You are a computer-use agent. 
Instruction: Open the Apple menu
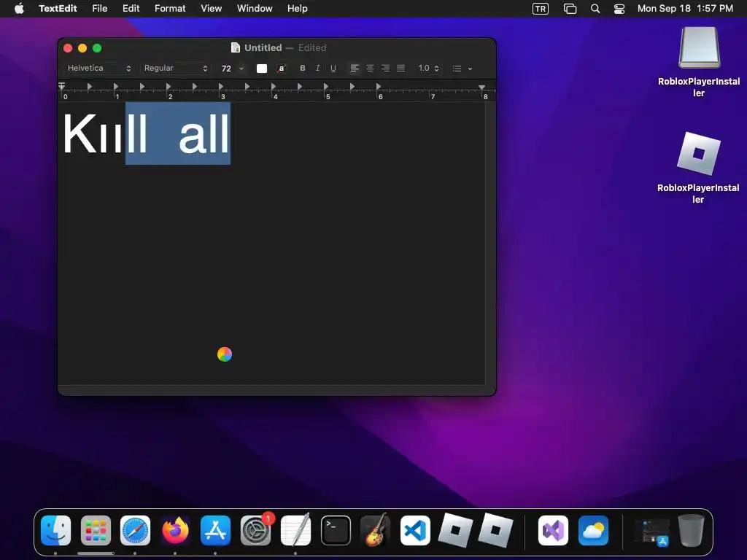tap(19, 9)
